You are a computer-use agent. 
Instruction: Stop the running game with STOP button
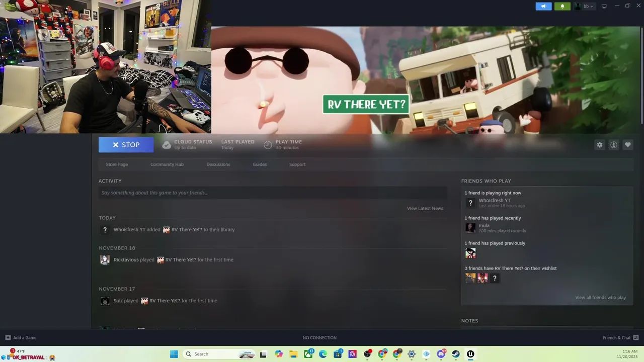pyautogui.click(x=126, y=145)
